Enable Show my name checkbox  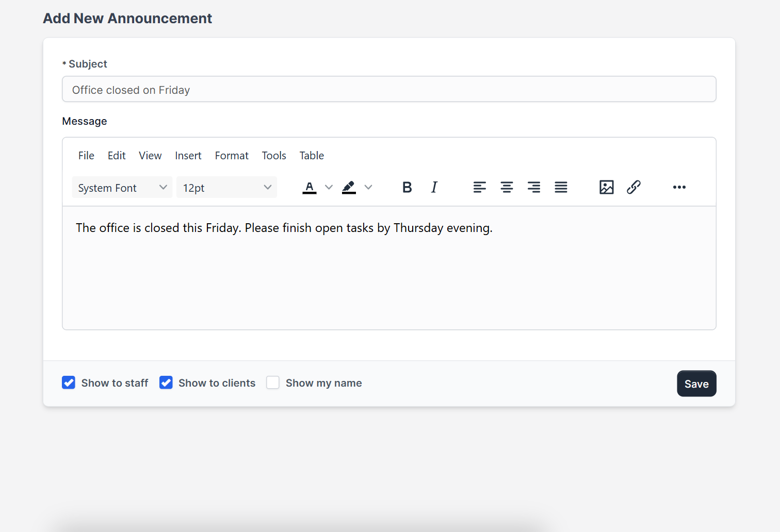(x=273, y=383)
